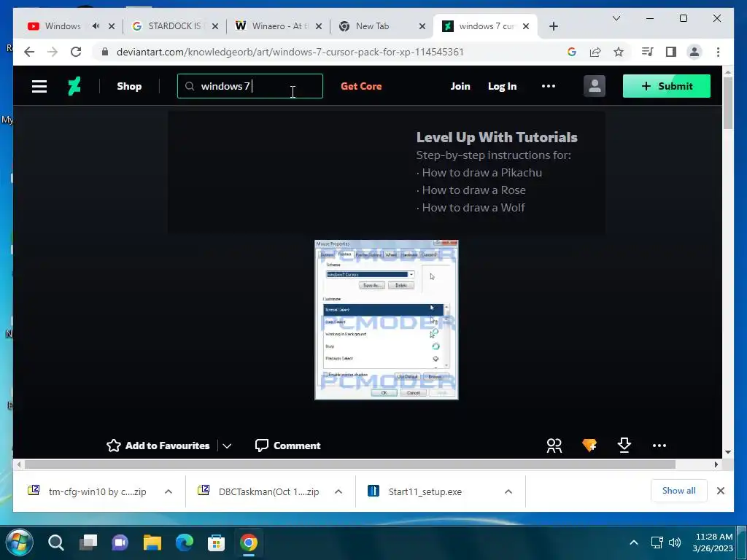Open Task View on the taskbar
Image resolution: width=747 pixels, height=560 pixels.
click(x=88, y=542)
